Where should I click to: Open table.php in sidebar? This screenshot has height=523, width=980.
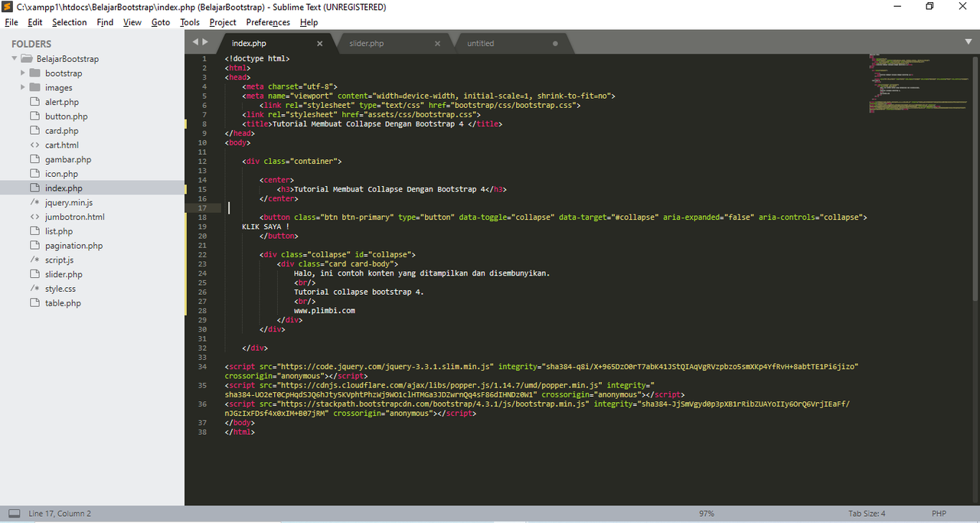(63, 303)
